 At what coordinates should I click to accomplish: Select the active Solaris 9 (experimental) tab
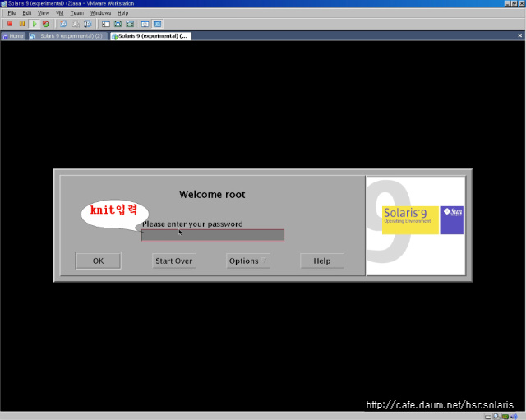click(x=151, y=36)
